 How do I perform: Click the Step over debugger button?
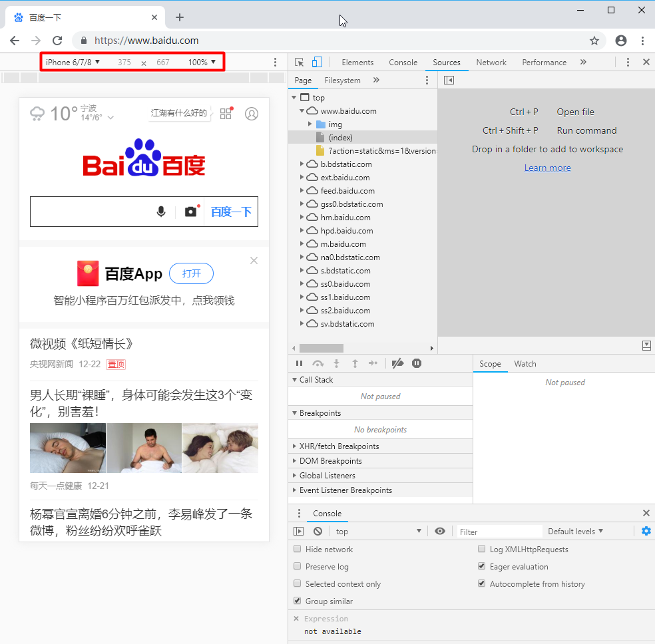click(318, 363)
